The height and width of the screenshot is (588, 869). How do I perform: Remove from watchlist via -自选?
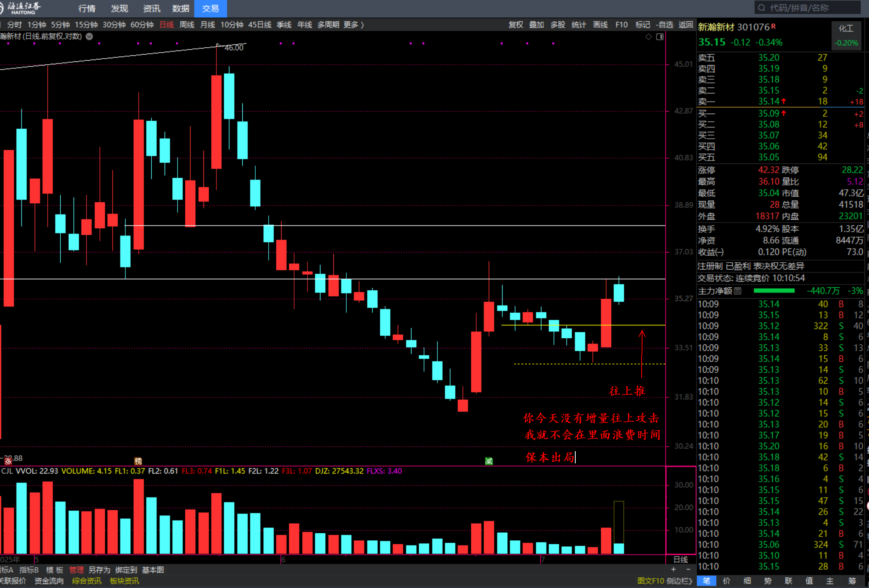pos(664,25)
